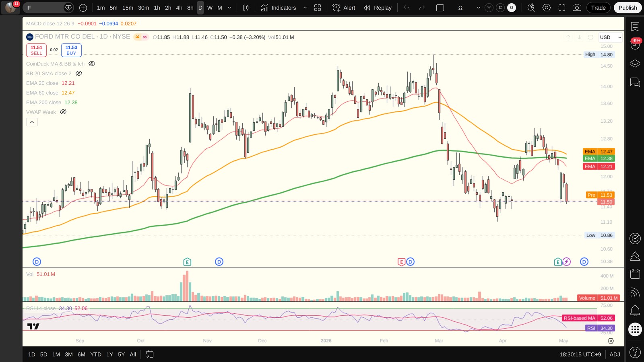Image resolution: width=644 pixels, height=362 pixels.
Task: Select the YTD date range
Action: coord(96,354)
